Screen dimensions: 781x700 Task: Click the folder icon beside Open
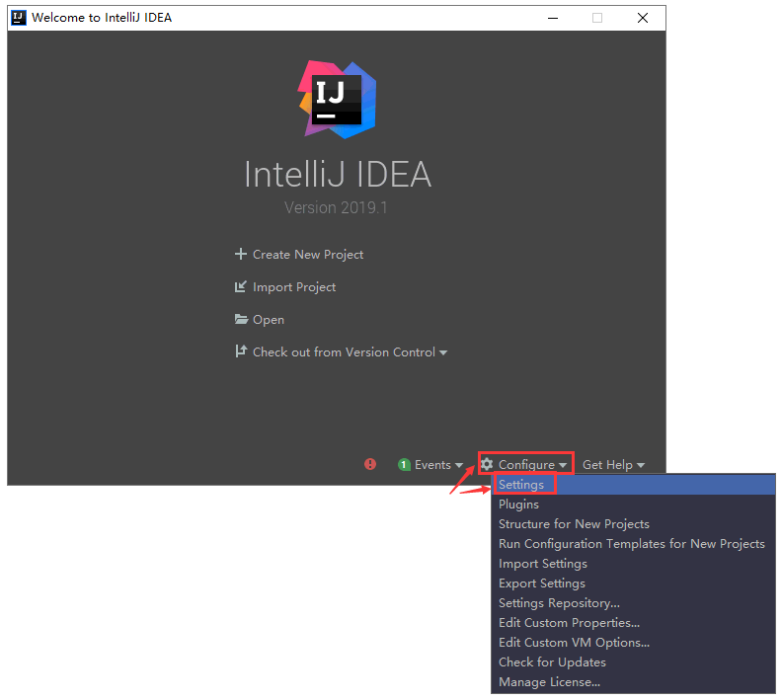[241, 319]
